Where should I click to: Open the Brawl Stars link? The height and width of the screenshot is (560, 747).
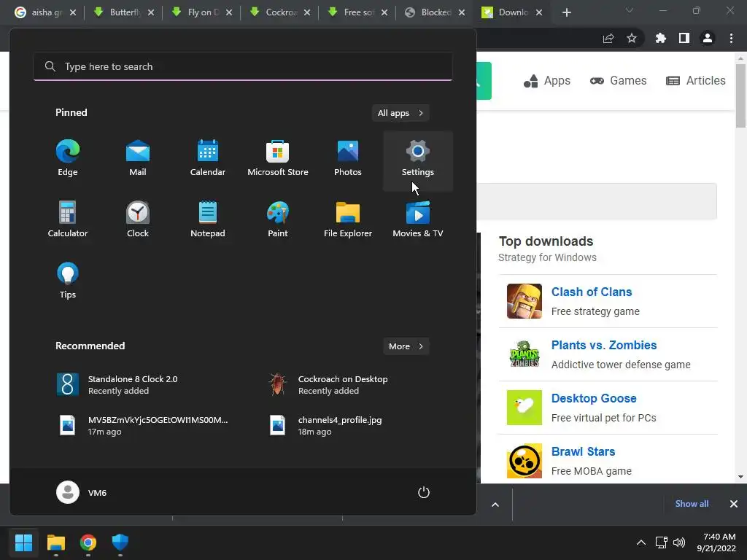(583, 451)
